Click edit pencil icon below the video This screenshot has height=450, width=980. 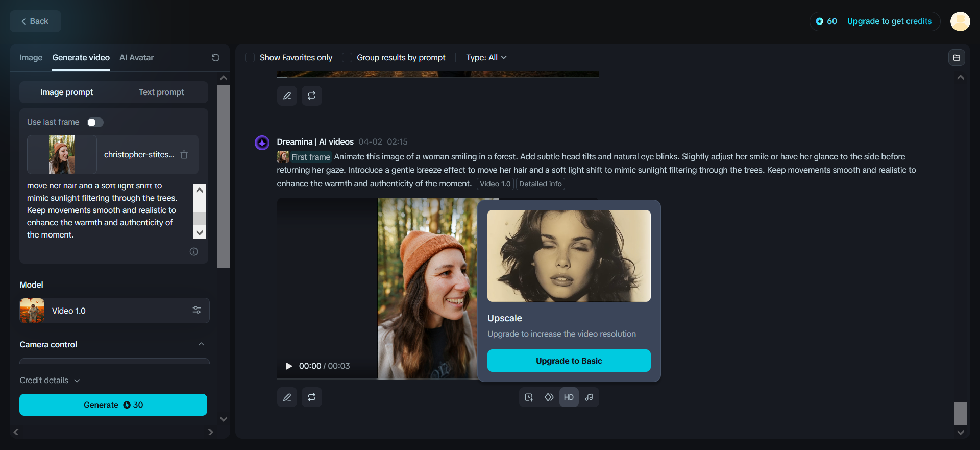[287, 397]
